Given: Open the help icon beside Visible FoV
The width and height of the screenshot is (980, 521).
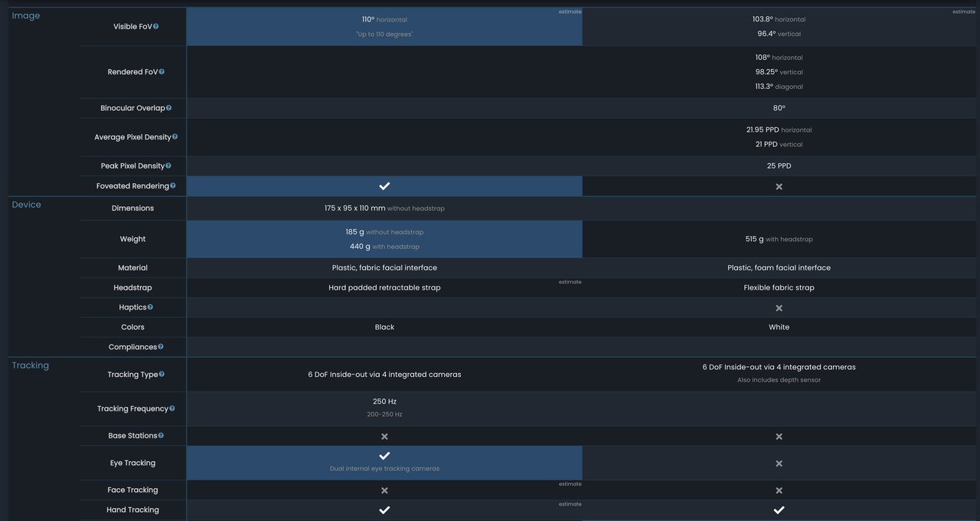Looking at the screenshot, I should [156, 26].
